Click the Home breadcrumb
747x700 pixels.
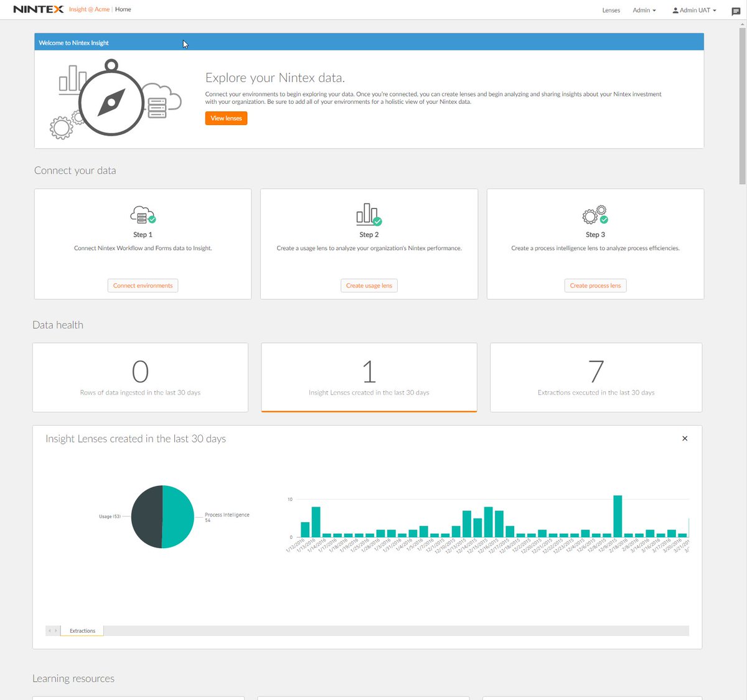tap(123, 9)
